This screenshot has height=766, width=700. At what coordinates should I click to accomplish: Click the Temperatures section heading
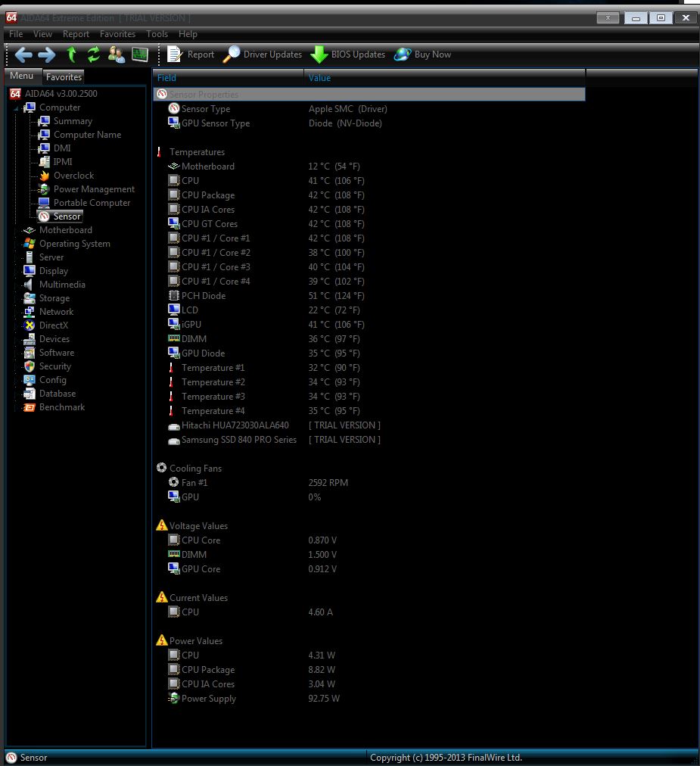click(x=197, y=152)
